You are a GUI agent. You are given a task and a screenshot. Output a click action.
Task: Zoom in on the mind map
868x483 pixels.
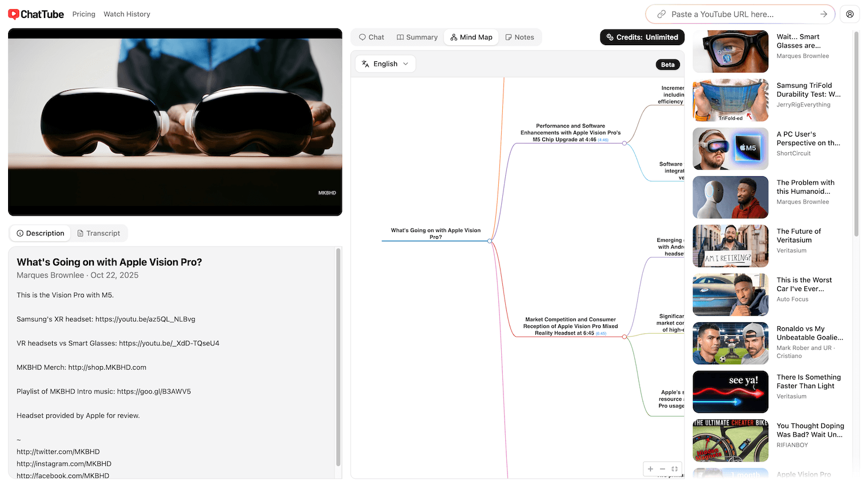pyautogui.click(x=650, y=469)
